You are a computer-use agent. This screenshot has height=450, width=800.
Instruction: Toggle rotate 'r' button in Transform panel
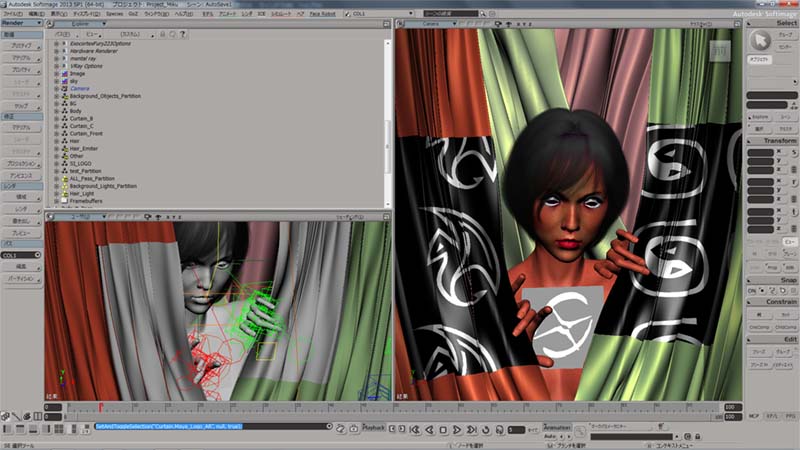[x=794, y=182]
